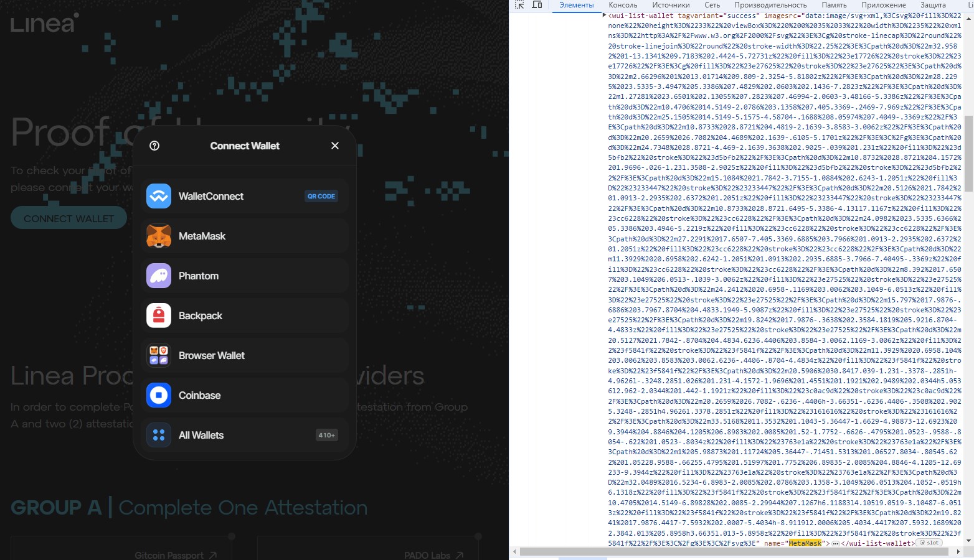
Task: Click the help question mark icon
Action: [154, 146]
